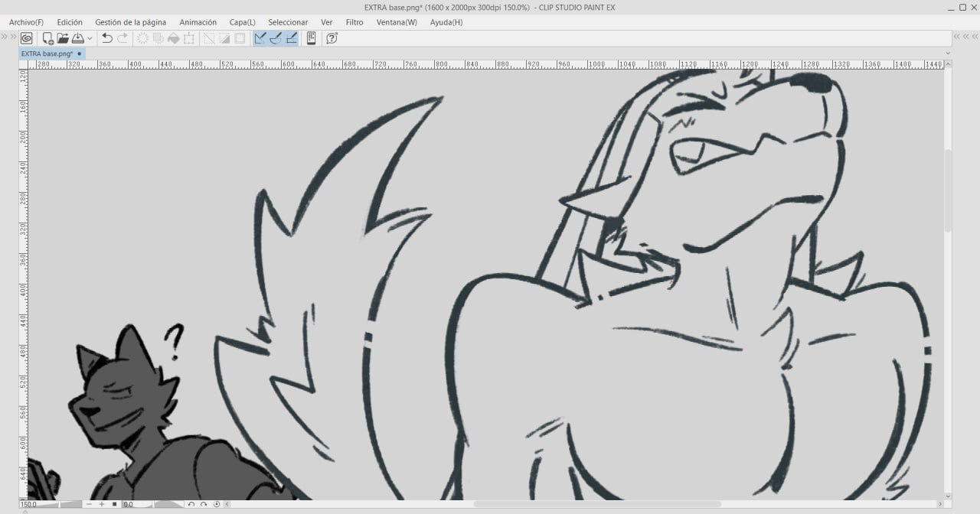
Task: Click the horizontal canvas scrollbar
Action: [x=597, y=504]
